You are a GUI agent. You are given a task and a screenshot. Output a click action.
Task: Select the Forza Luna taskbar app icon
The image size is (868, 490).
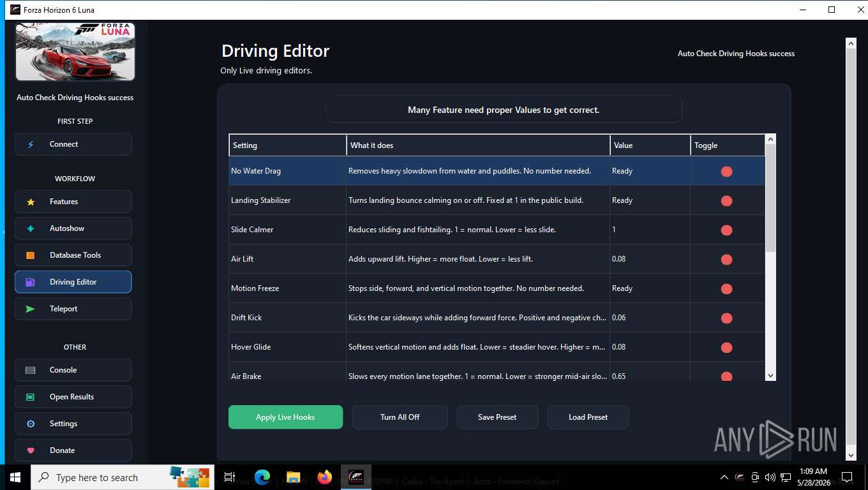(356, 477)
